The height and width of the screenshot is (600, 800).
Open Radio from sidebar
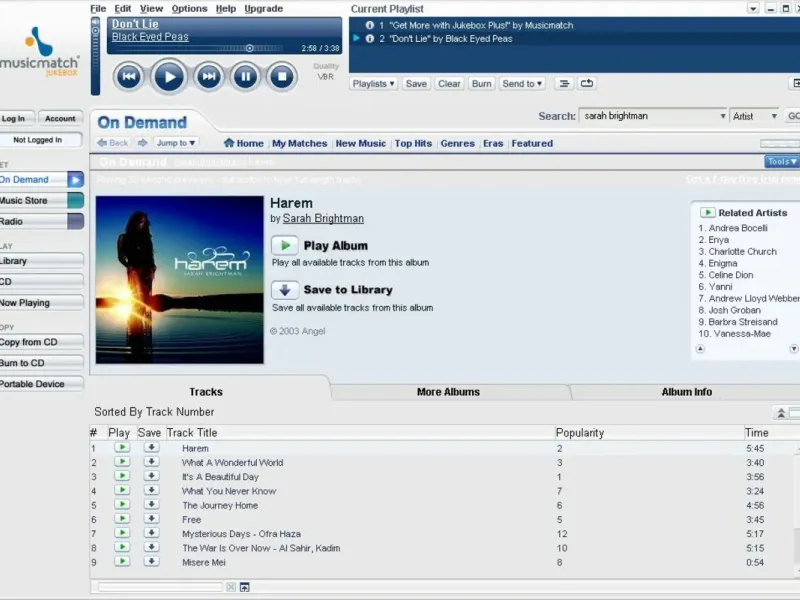tap(41, 221)
